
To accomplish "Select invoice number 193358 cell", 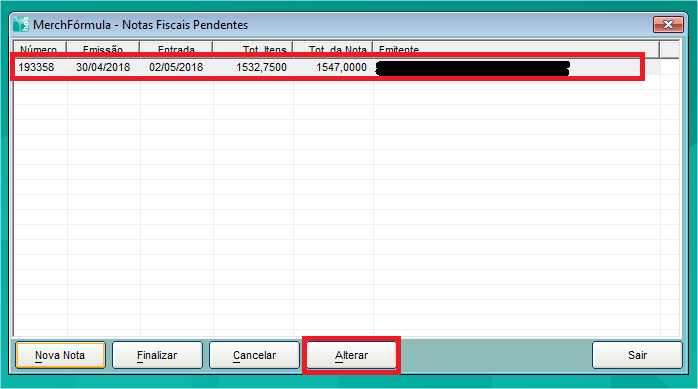I will (x=41, y=67).
